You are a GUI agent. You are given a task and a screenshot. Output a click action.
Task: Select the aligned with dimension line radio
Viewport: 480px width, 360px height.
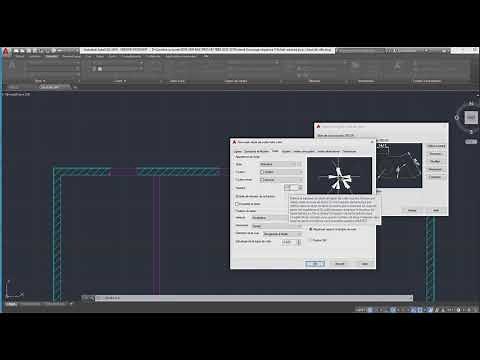(x=311, y=229)
